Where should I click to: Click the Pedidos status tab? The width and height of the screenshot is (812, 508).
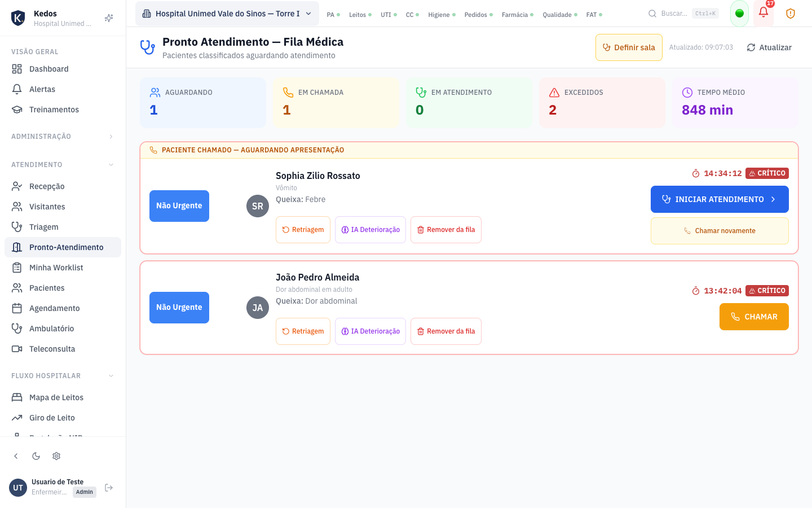click(479, 15)
